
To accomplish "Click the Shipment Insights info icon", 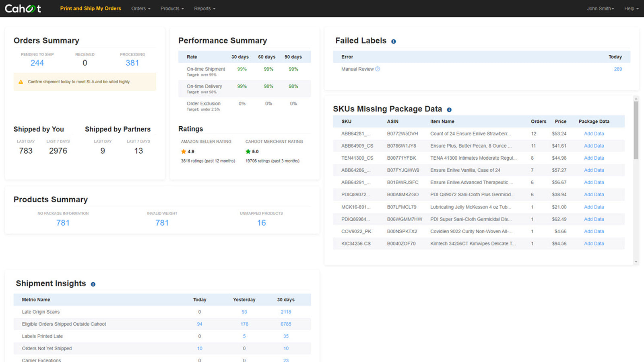I will click(x=93, y=284).
